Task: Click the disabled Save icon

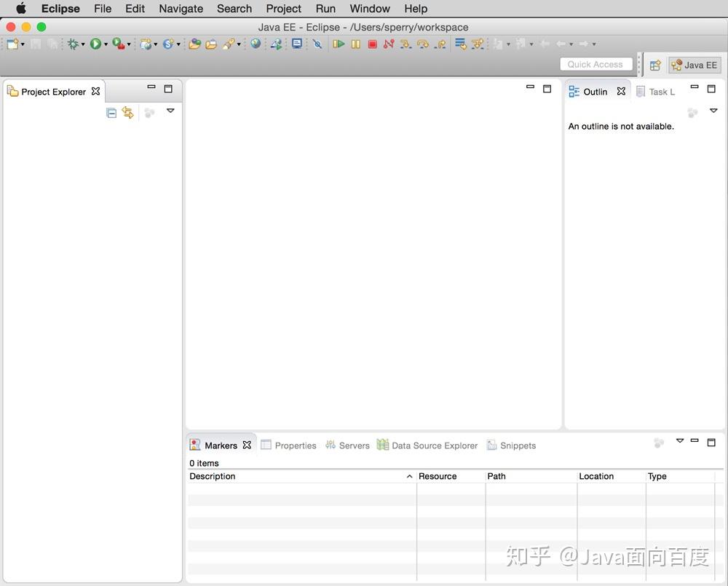Action: tap(36, 44)
